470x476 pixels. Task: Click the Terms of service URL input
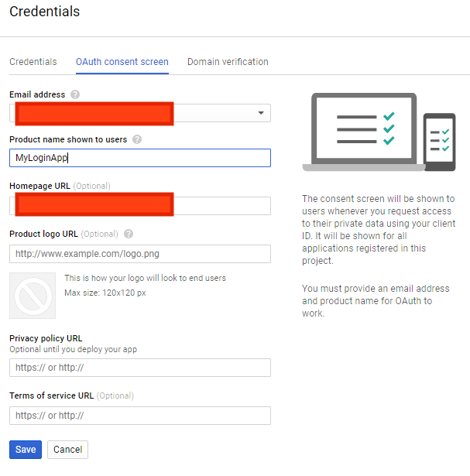pyautogui.click(x=140, y=416)
